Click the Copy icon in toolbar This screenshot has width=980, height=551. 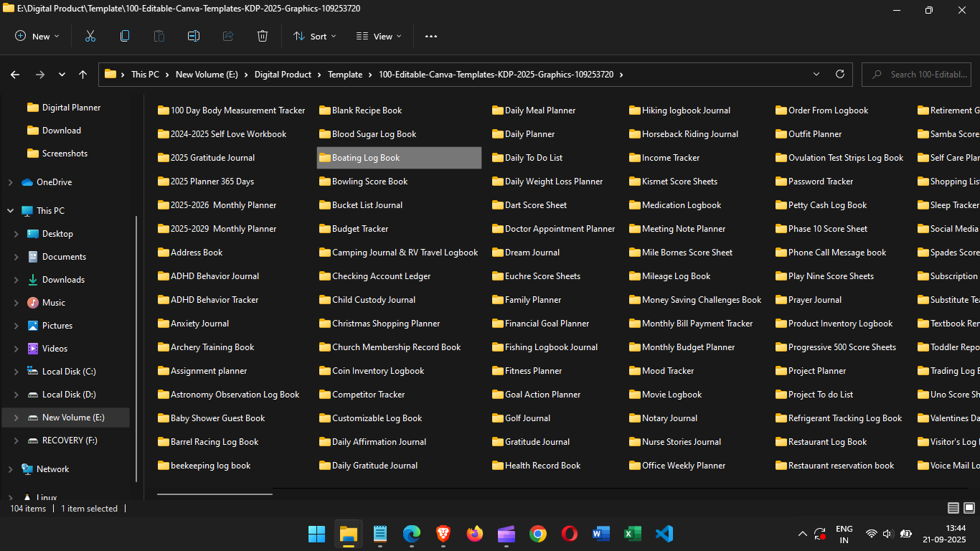(125, 36)
